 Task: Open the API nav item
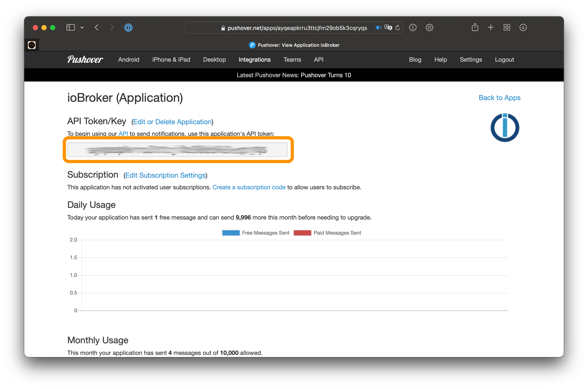[x=318, y=60]
